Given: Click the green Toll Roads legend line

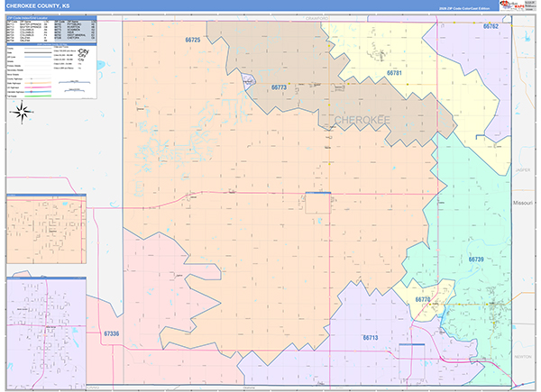Looking at the screenshot, I should click(x=38, y=96).
